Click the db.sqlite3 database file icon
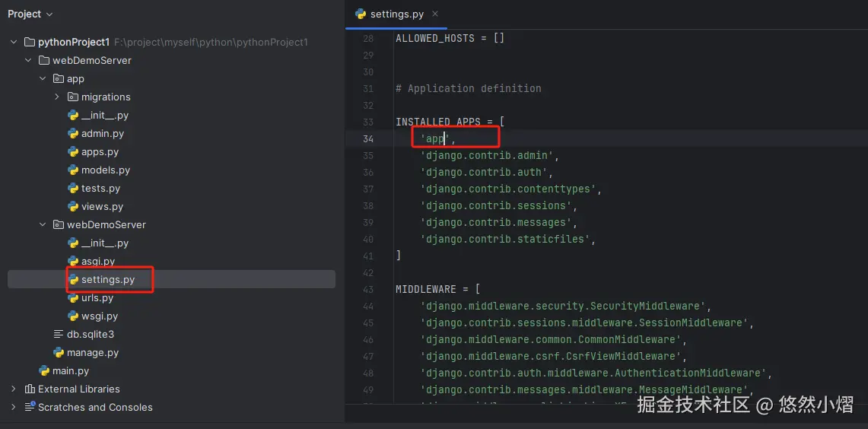868x429 pixels. (x=59, y=335)
